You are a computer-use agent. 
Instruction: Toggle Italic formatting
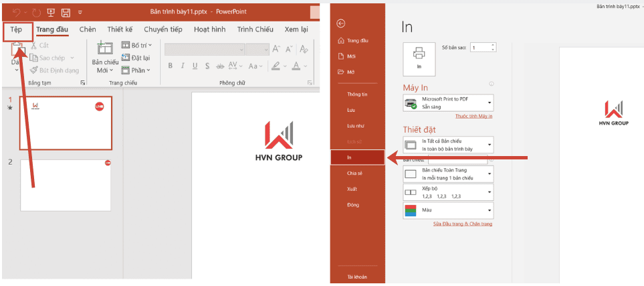pos(183,66)
